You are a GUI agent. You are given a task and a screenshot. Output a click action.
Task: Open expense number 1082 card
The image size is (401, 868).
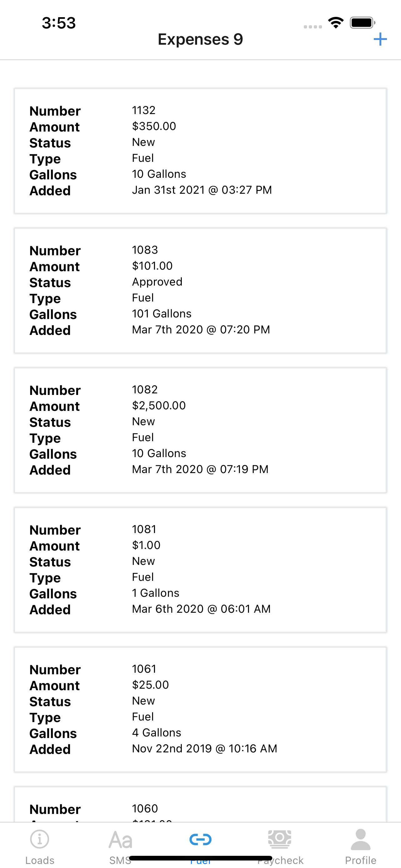click(x=200, y=430)
